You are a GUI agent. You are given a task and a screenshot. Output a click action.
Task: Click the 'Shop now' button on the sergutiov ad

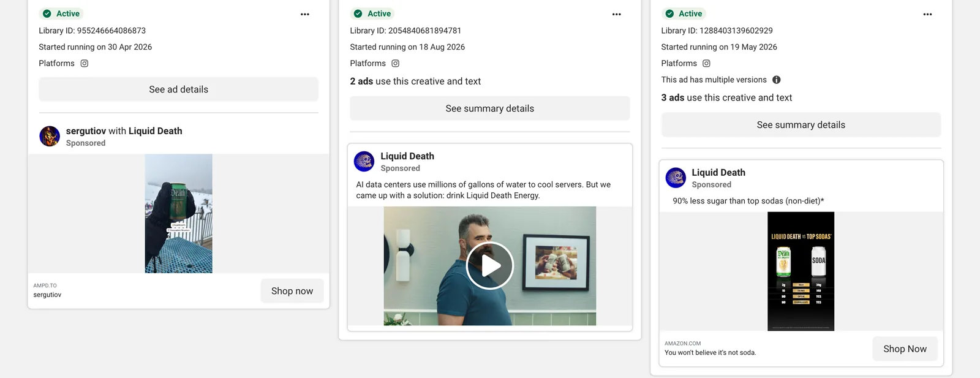pos(292,291)
